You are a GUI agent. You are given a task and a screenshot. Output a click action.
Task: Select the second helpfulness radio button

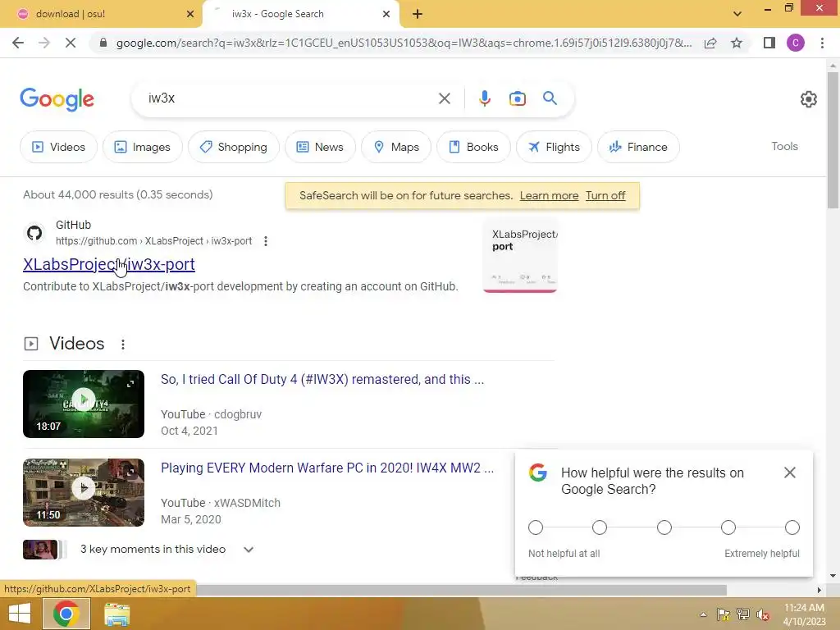point(600,527)
